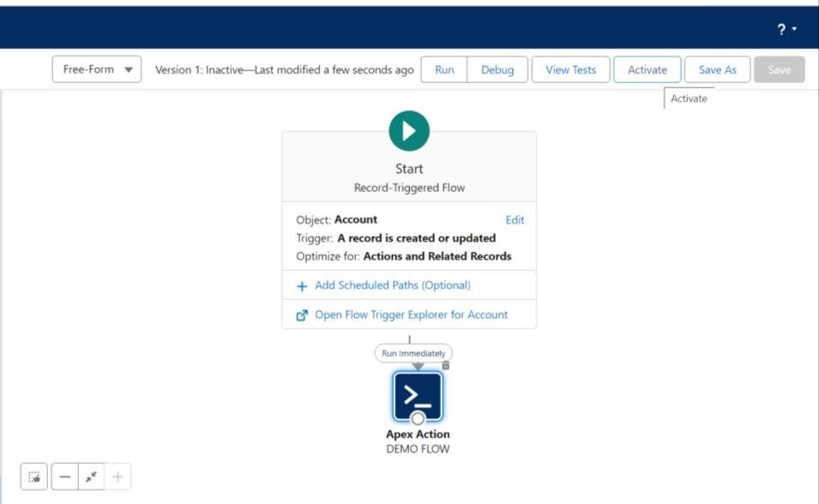This screenshot has width=819, height=504.
Task: Click the Save As button
Action: click(717, 69)
